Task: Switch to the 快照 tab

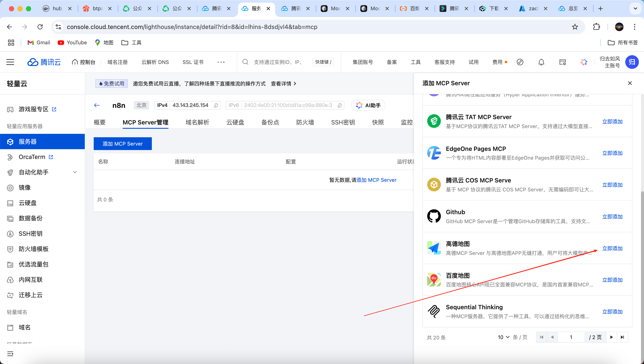Action: 378,122
